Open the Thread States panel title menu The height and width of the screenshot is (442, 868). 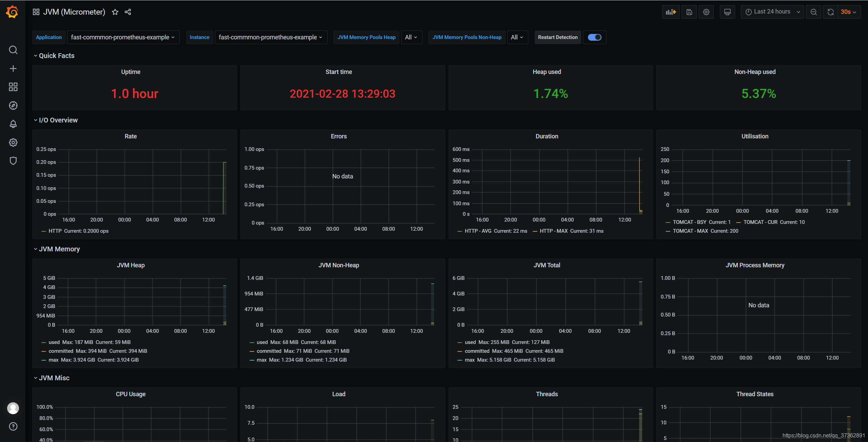pos(755,394)
